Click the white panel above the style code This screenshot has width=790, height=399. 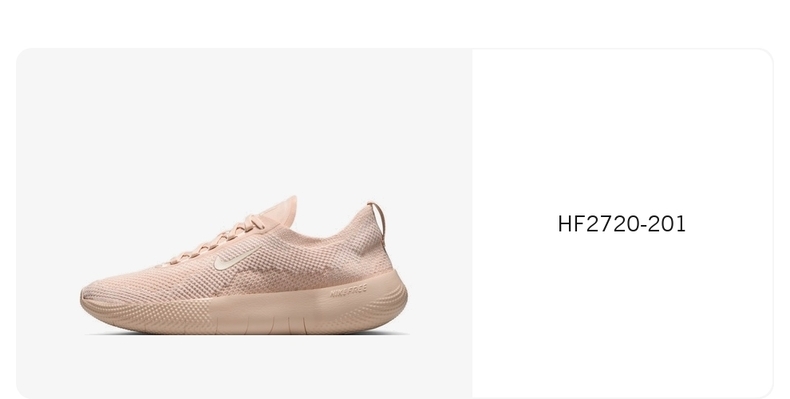tap(622, 131)
